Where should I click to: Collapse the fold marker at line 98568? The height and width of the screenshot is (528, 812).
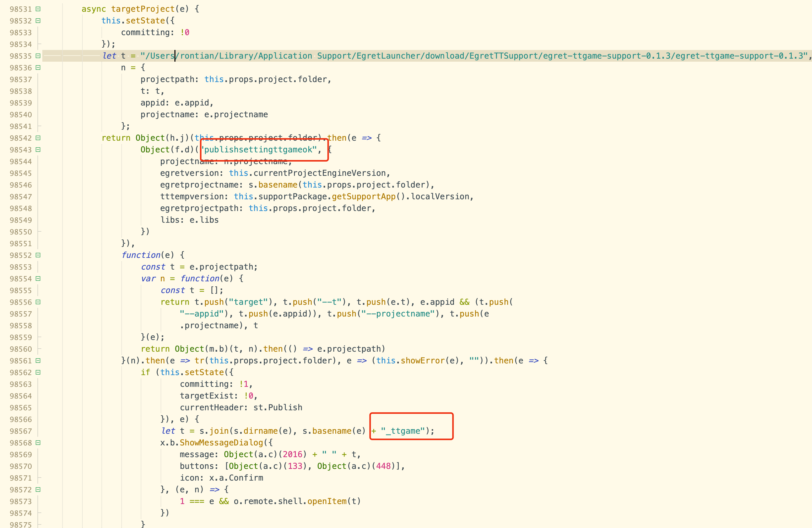[38, 442]
